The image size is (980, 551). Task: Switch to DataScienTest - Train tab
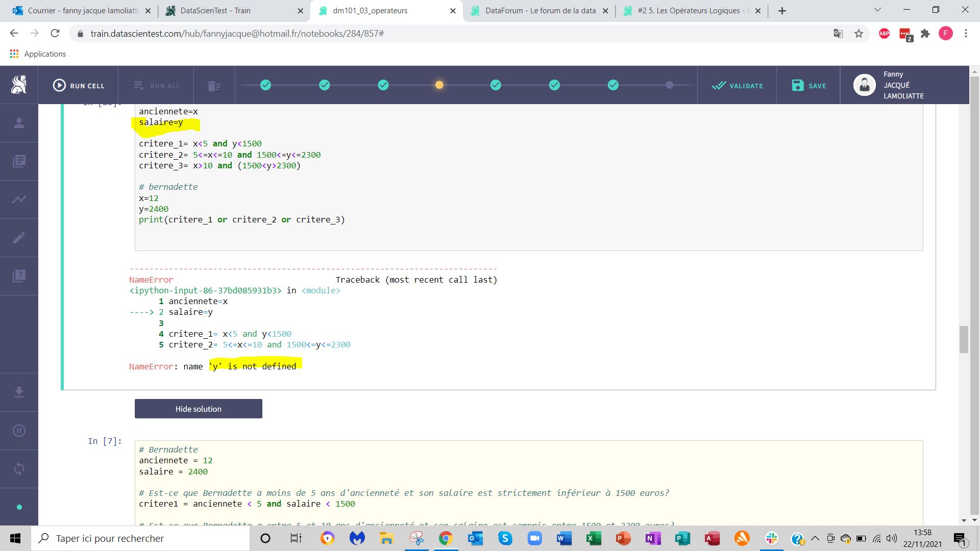[234, 11]
